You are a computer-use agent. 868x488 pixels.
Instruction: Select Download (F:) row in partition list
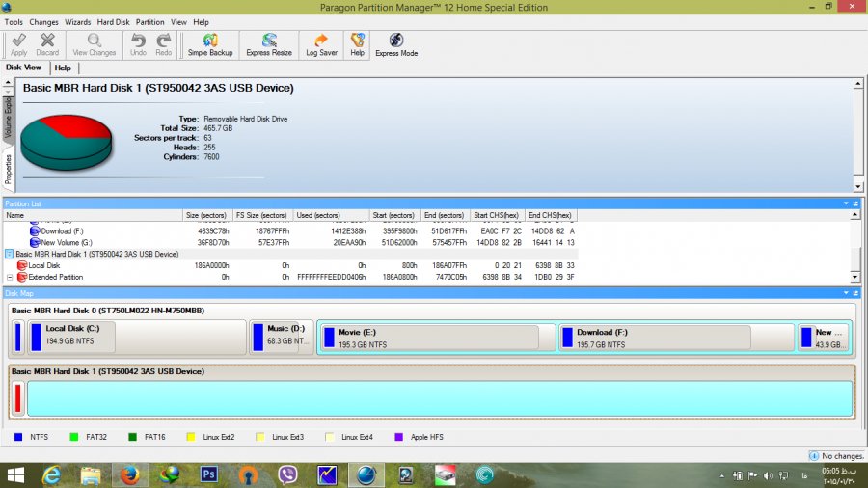click(290, 231)
